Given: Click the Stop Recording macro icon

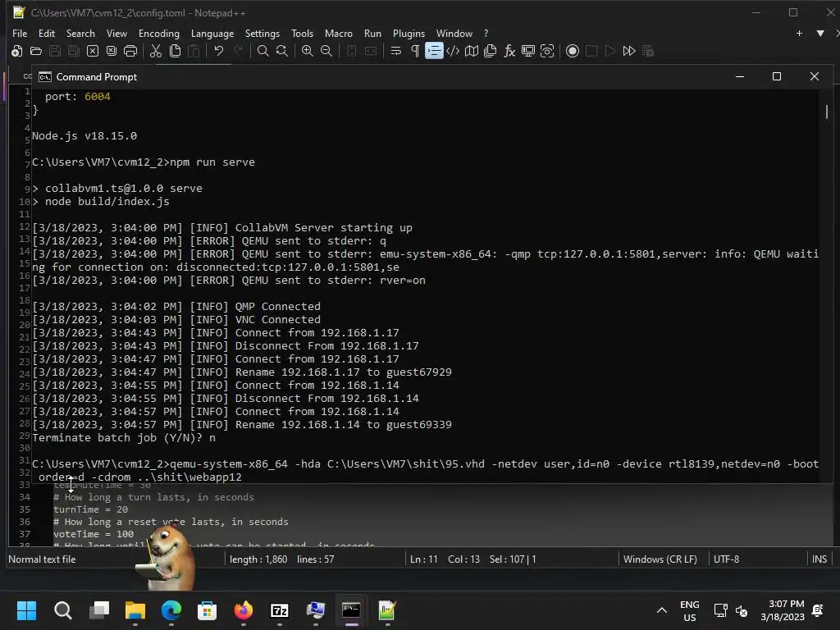Looking at the screenshot, I should pyautogui.click(x=591, y=51).
